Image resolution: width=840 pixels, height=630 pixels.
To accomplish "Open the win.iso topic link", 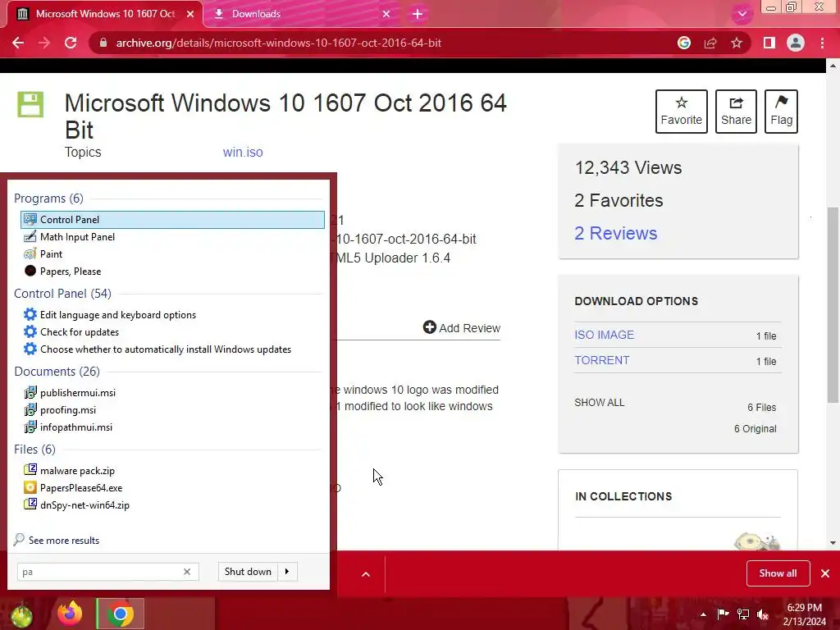I will (243, 152).
